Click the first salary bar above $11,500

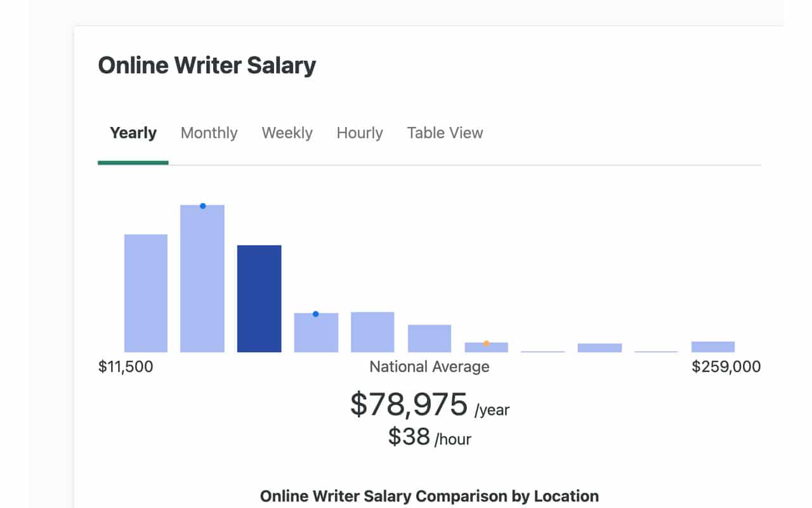[x=147, y=292]
